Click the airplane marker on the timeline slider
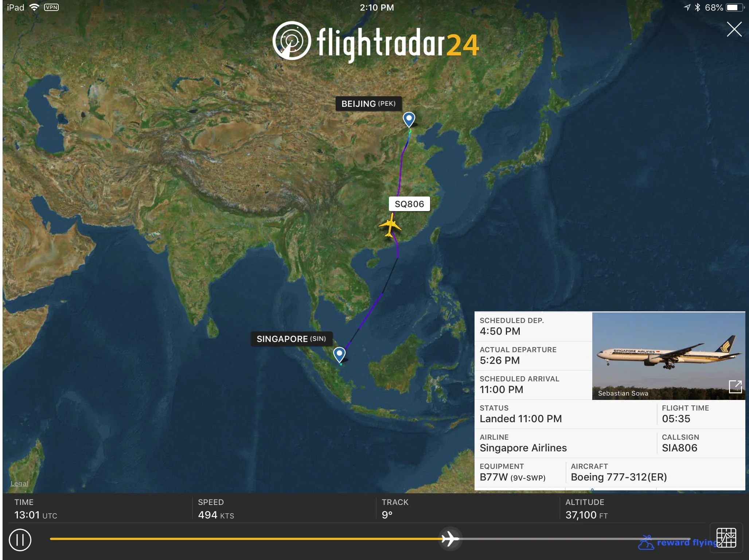This screenshot has width=749, height=560. point(450,538)
